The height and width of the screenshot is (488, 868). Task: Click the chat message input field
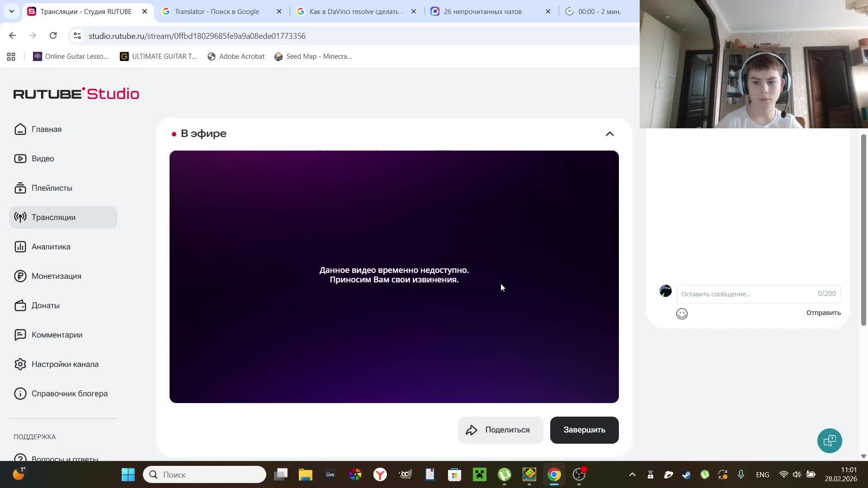click(746, 294)
